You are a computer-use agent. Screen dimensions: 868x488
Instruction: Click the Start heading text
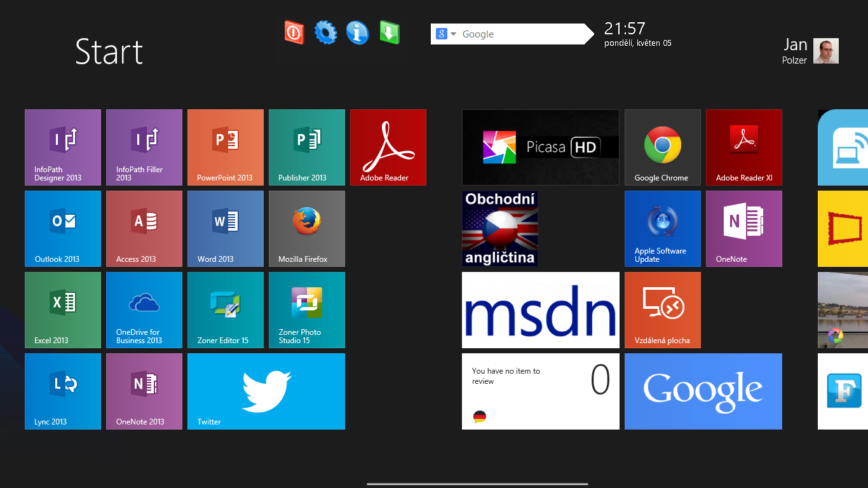pos(109,51)
